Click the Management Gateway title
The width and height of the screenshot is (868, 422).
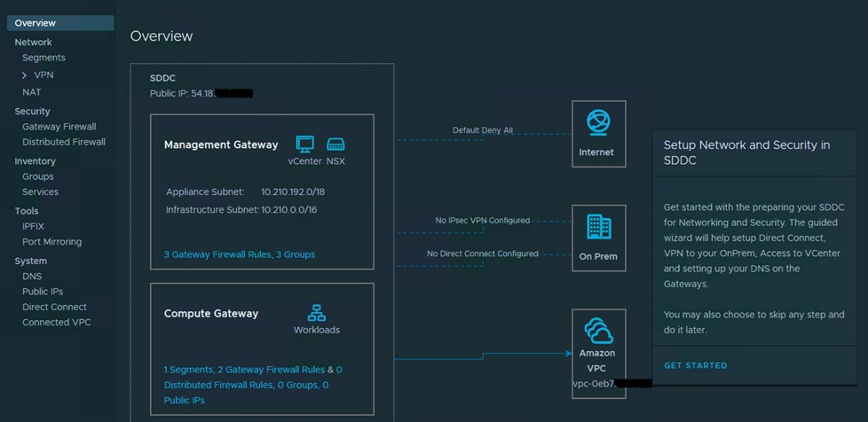tap(221, 145)
